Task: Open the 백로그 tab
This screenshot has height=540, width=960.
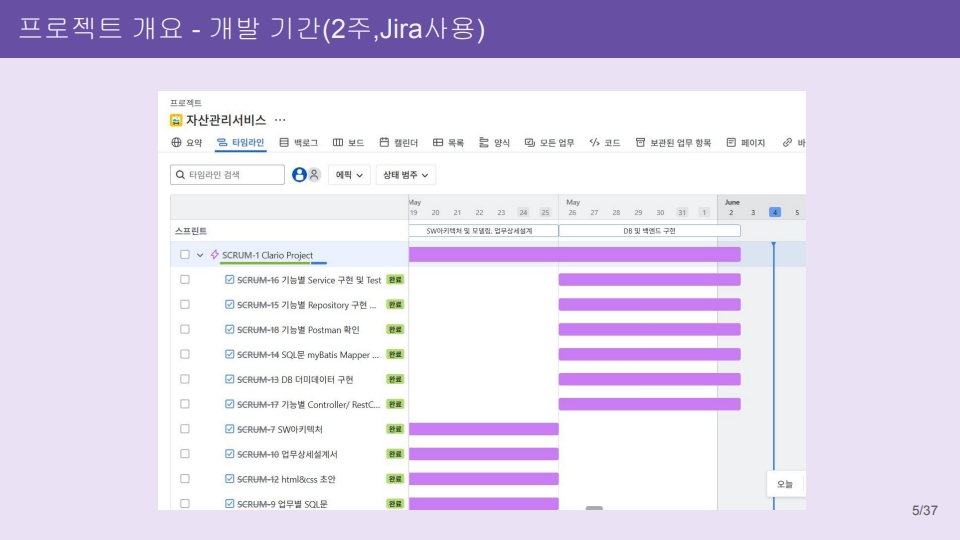Action: tap(299, 143)
